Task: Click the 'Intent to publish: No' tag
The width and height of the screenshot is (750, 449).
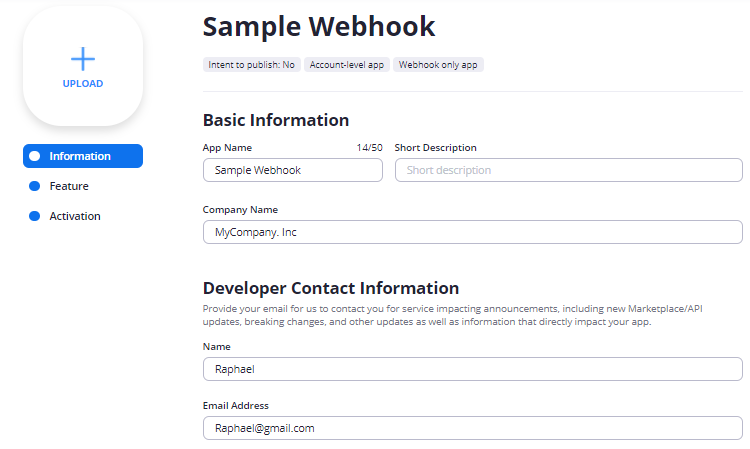Action: tap(251, 64)
